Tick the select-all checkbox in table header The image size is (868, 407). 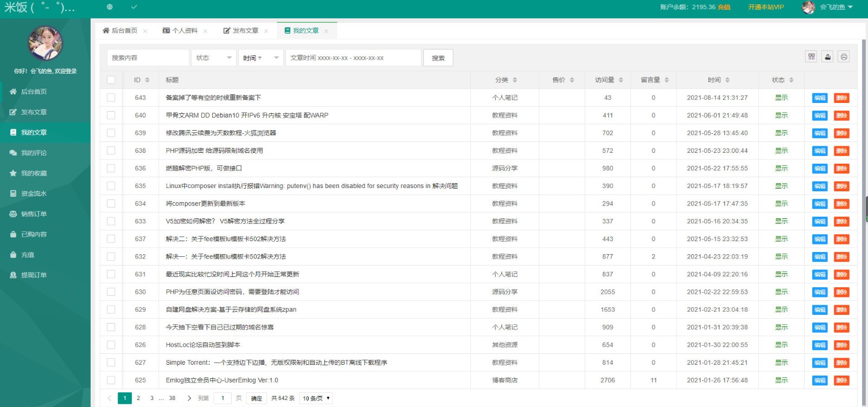click(111, 80)
